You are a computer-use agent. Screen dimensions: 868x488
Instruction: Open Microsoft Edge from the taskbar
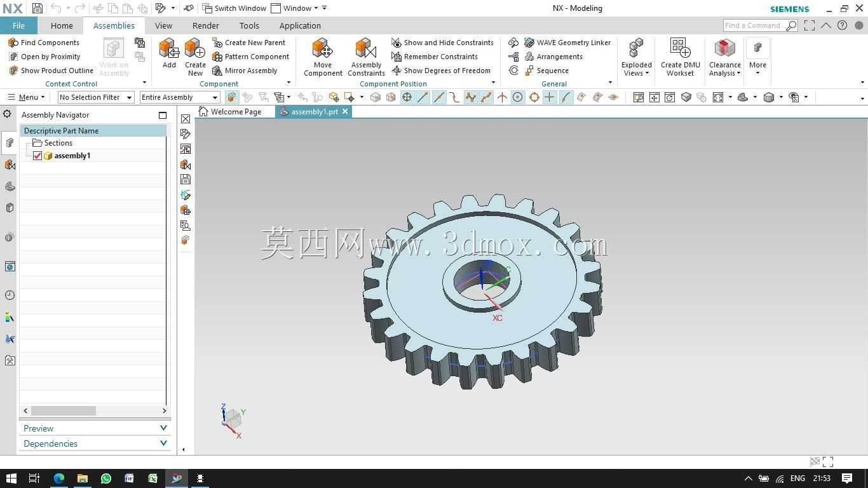click(x=59, y=478)
